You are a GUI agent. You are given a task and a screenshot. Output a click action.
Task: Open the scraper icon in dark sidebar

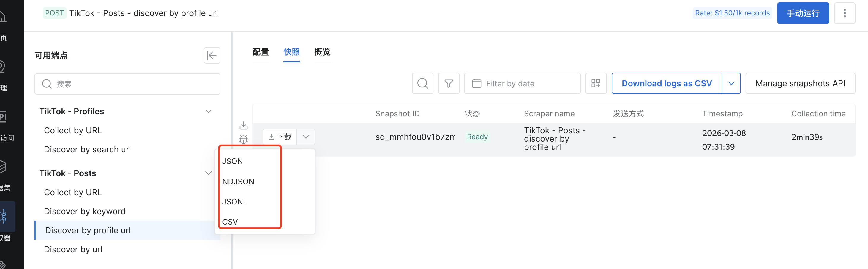point(3,217)
